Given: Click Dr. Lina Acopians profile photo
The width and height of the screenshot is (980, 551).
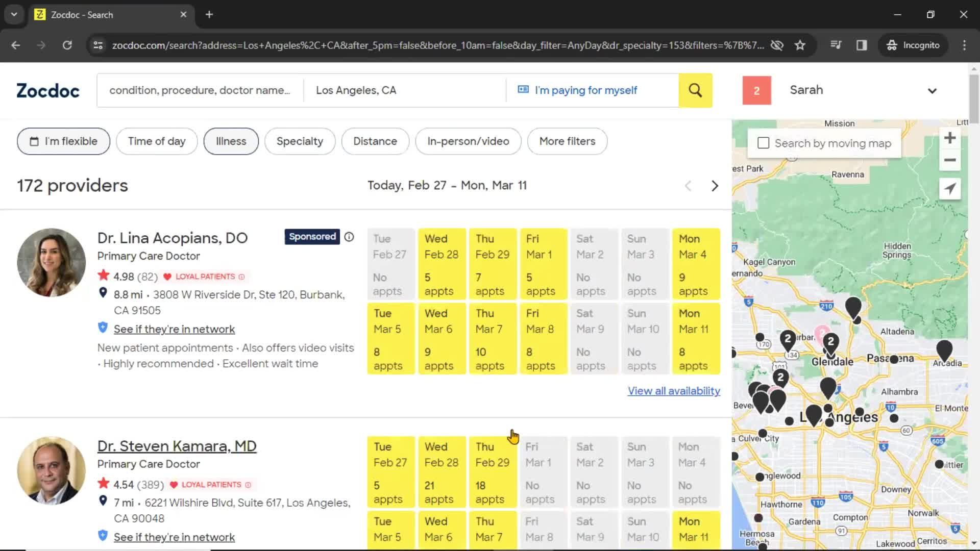Looking at the screenshot, I should pyautogui.click(x=52, y=263).
